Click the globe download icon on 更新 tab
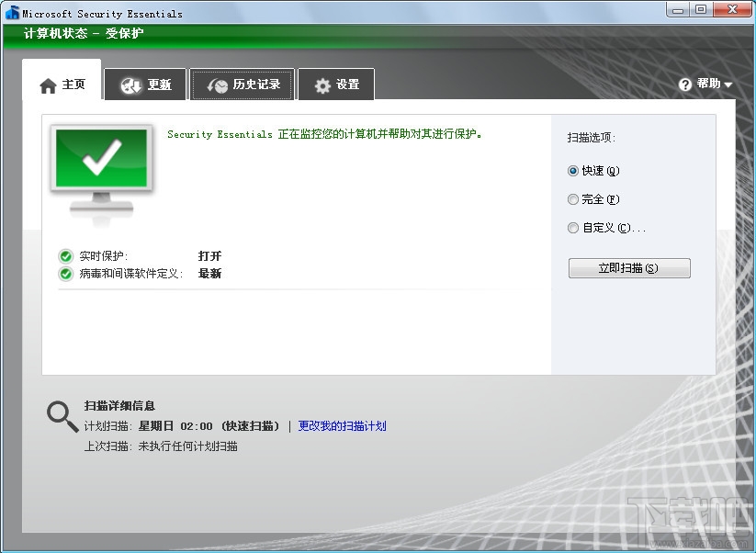This screenshot has height=553, width=756. pos(130,85)
